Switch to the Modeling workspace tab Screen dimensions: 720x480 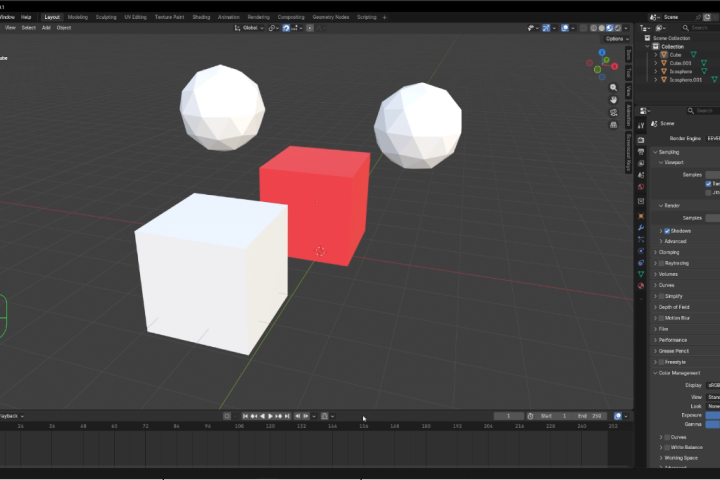pos(78,17)
